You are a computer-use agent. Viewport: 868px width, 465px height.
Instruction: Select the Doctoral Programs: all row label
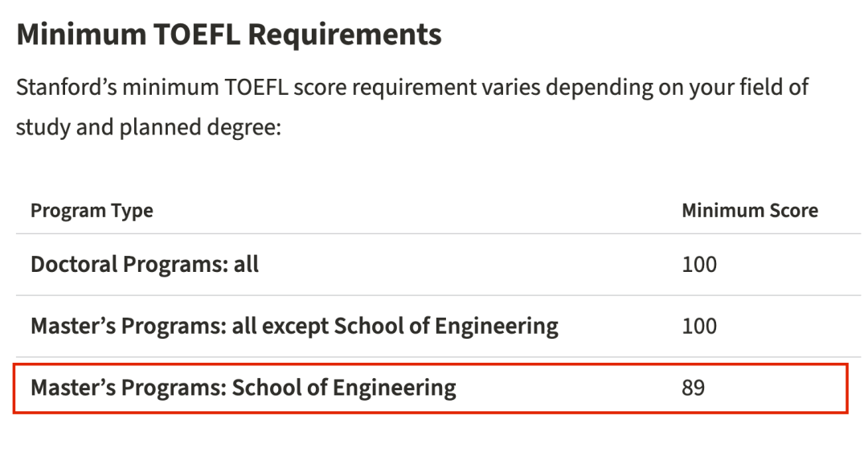click(145, 265)
